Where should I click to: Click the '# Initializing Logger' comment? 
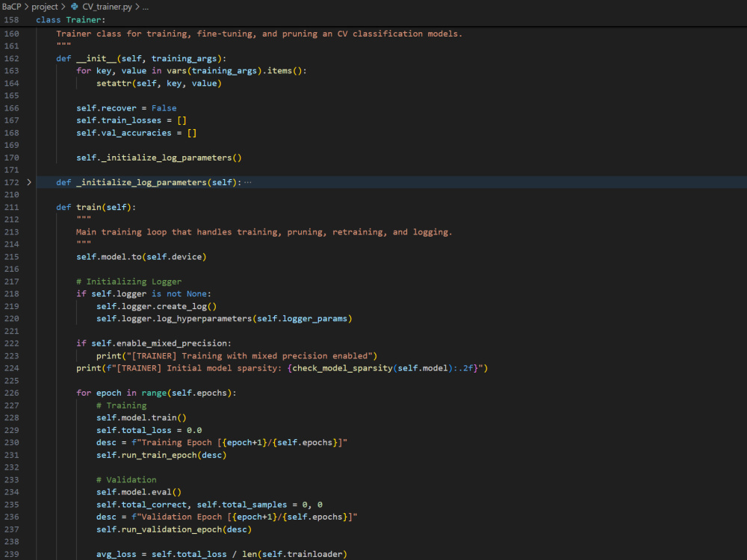tap(128, 281)
